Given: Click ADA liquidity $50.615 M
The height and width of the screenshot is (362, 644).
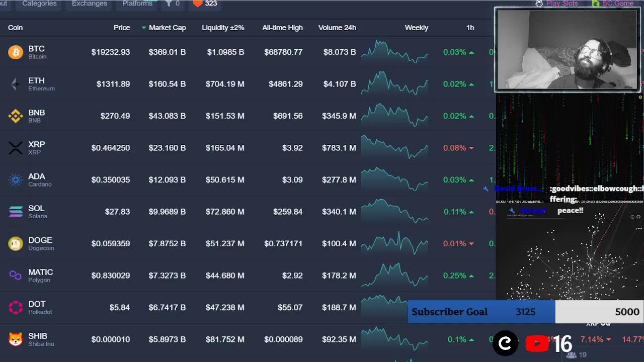Looking at the screenshot, I should (x=225, y=179).
